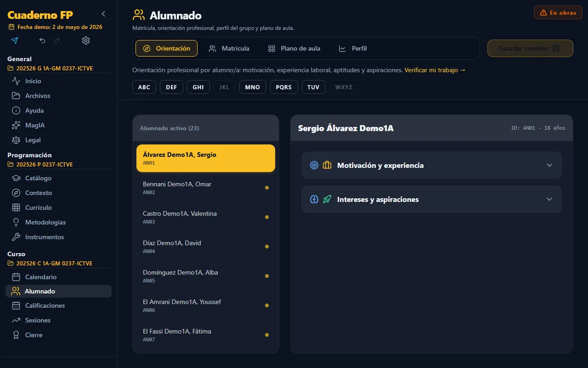The width and height of the screenshot is (588, 368).
Task: Switch to the Plano de aula tab
Action: 294,48
